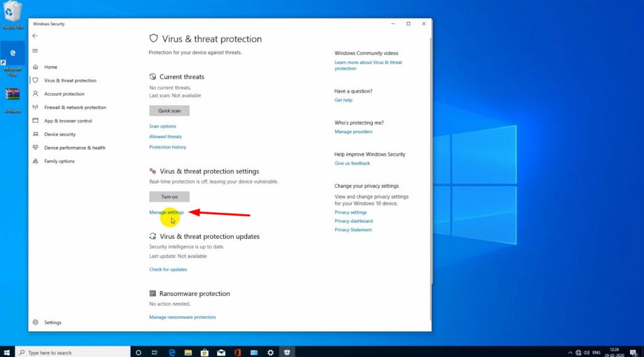Open Family options section
The height and width of the screenshot is (357, 644).
(x=60, y=162)
